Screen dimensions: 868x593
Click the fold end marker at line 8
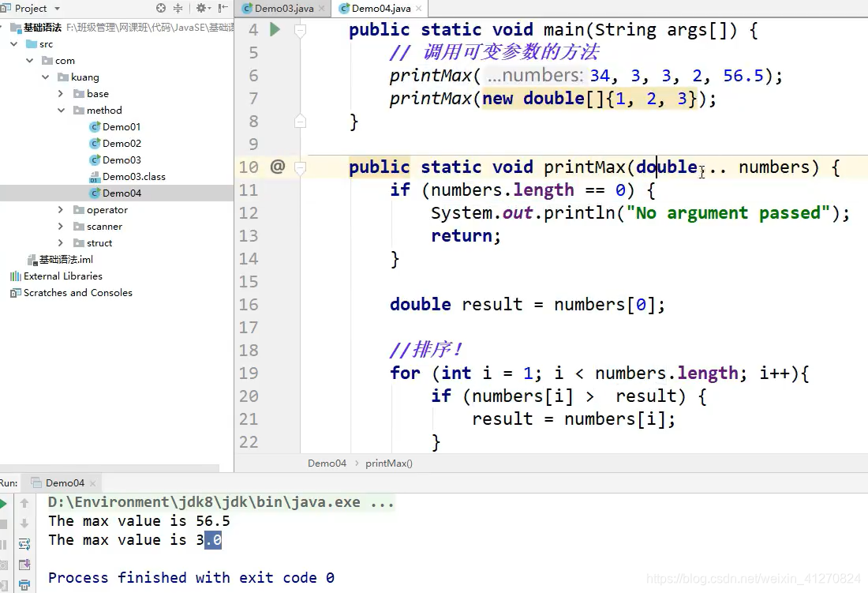[x=300, y=121]
